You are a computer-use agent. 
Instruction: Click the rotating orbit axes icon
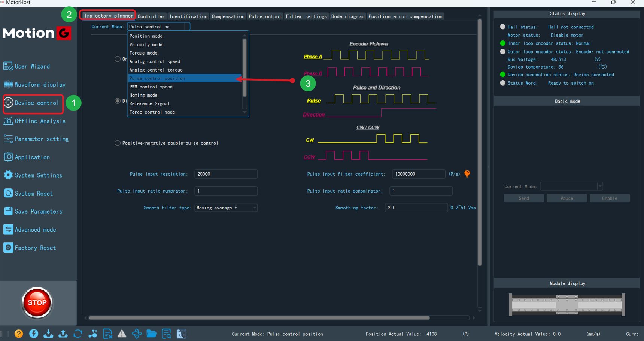click(137, 334)
